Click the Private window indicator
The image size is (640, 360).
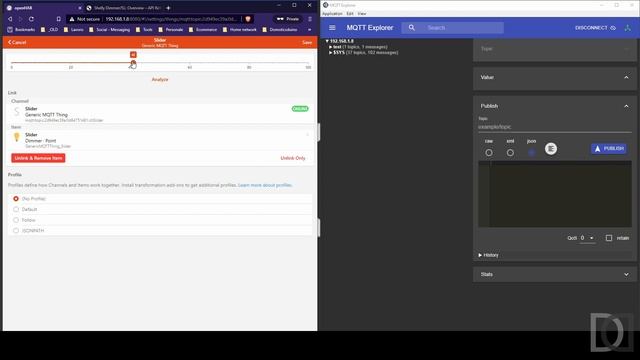(x=288, y=19)
